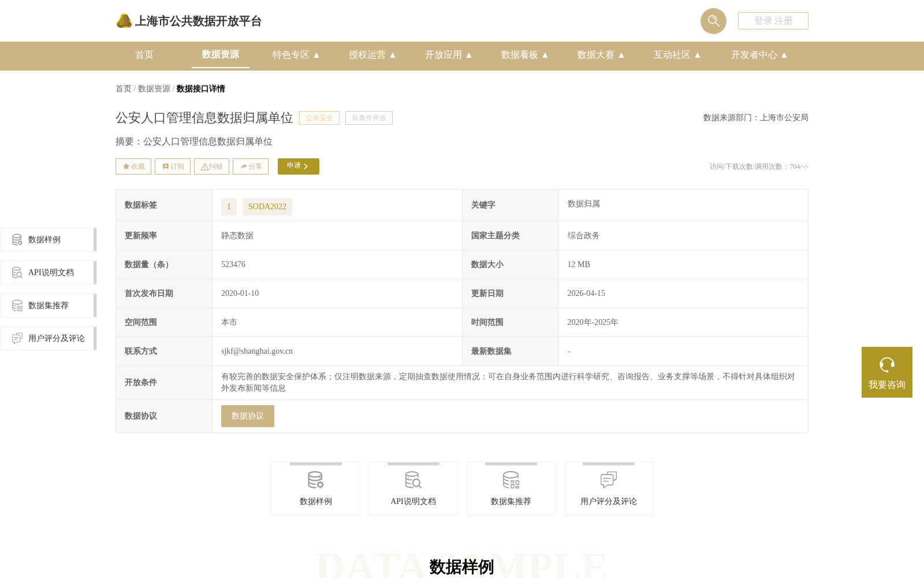Image resolution: width=924 pixels, height=578 pixels.
Task: Click the star icon on 收藏 button
Action: tap(126, 166)
